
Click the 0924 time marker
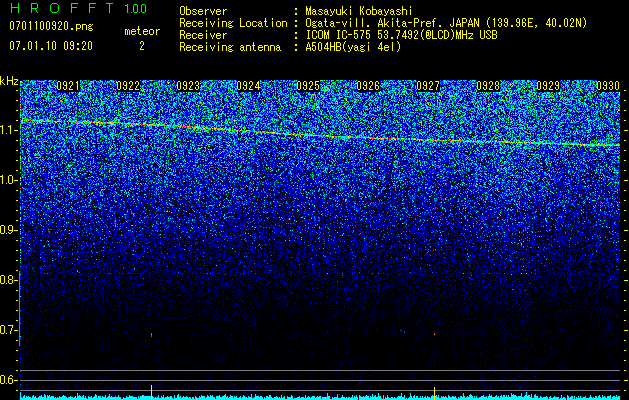pos(248,86)
